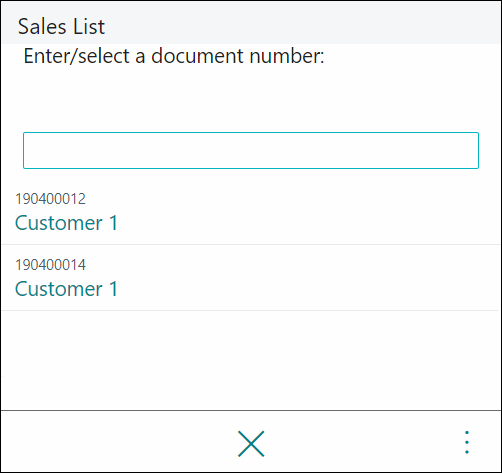This screenshot has width=502, height=473.
Task: Choose the first sales document row
Action: click(x=251, y=212)
